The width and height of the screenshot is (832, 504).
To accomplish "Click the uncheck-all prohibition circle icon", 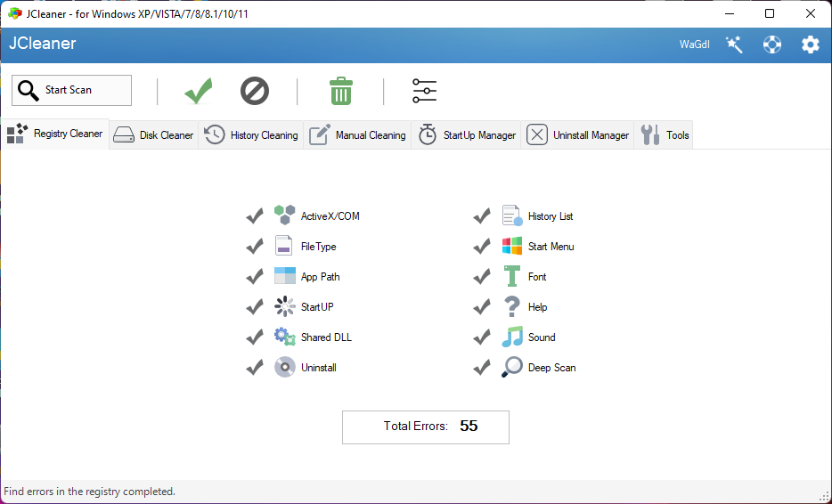I will (255, 91).
